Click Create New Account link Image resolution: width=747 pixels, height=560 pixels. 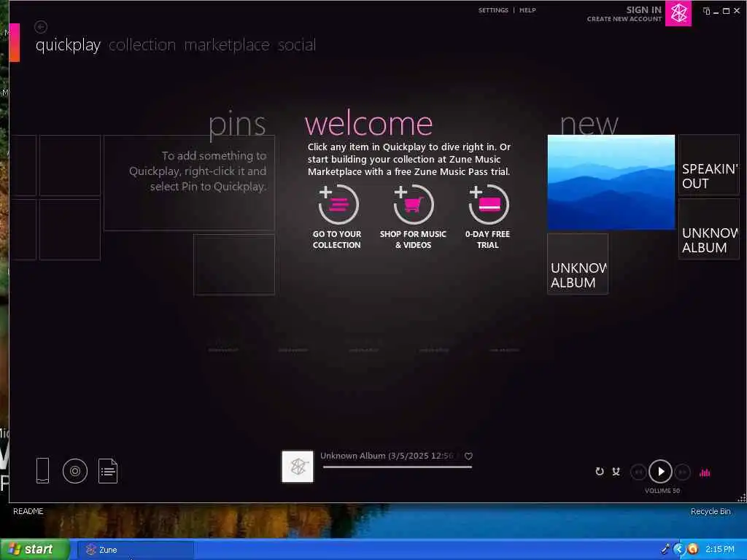(624, 19)
